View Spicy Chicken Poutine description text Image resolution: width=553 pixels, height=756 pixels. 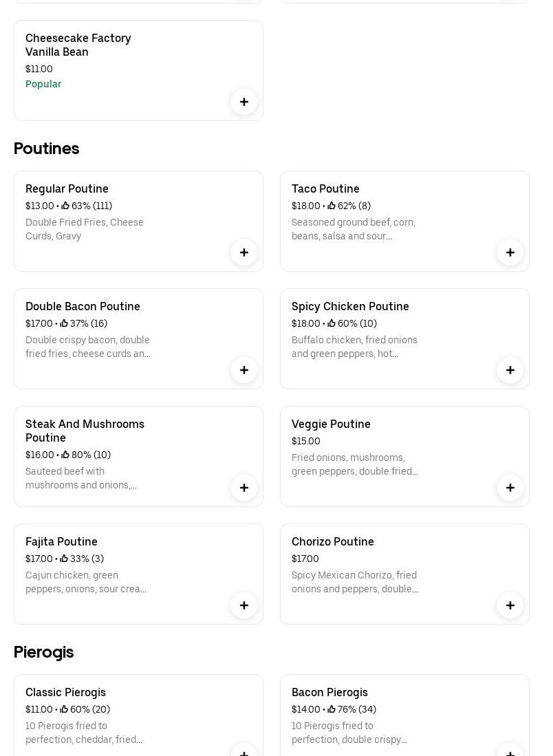pos(354,347)
